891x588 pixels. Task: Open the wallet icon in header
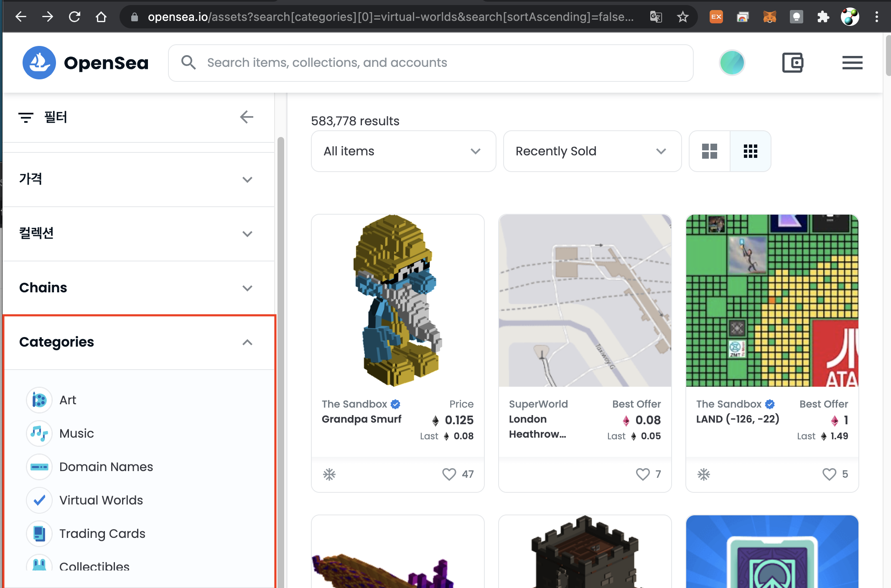792,63
